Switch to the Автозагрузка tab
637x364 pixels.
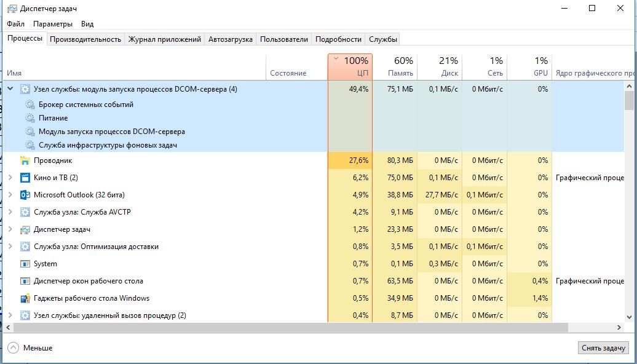[231, 39]
